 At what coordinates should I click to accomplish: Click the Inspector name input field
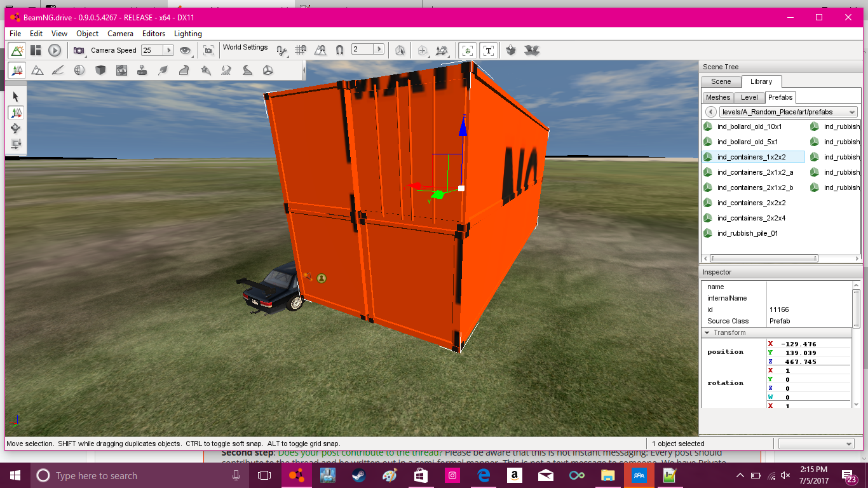click(808, 287)
